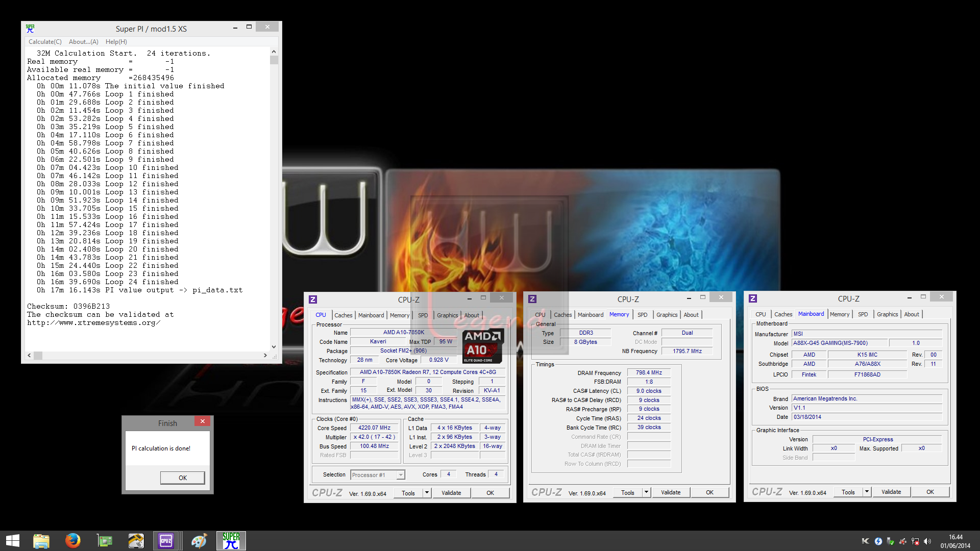Image resolution: width=980 pixels, height=551 pixels.
Task: Open the temperature monitor taskbar icon
Action: (x=136, y=541)
